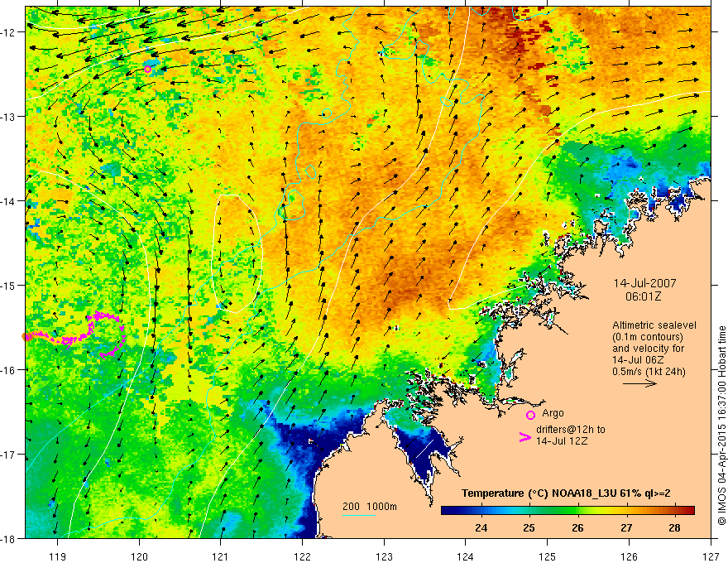
Task: Click the cyan depth contour legend line
Action: point(358,515)
